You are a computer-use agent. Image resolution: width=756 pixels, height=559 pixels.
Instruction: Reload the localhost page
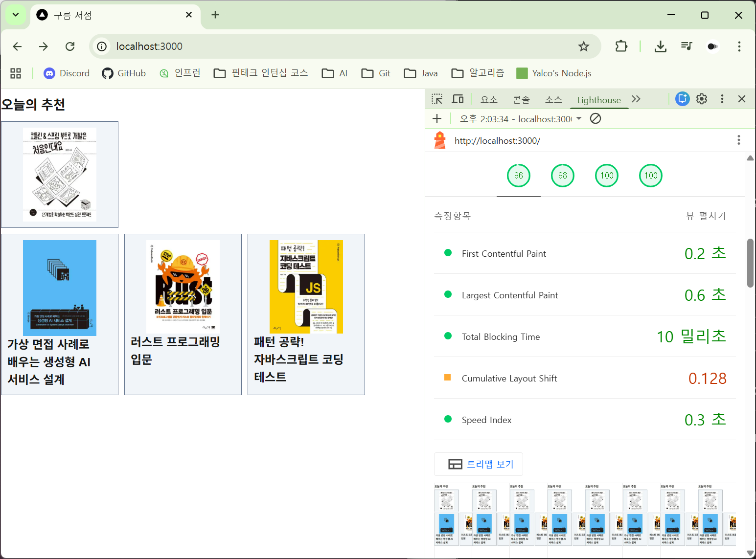coord(70,46)
